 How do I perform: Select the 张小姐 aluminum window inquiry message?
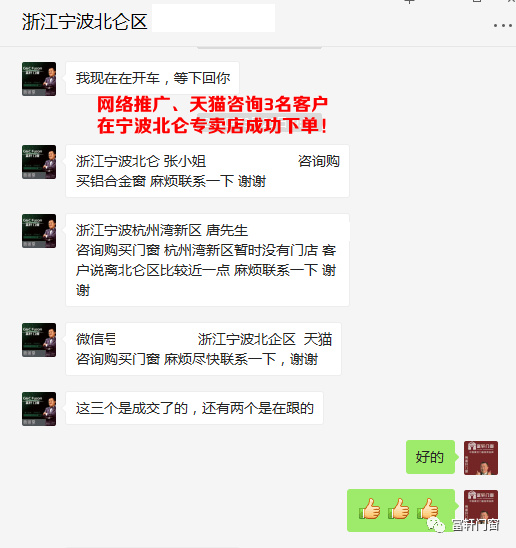[x=207, y=171]
